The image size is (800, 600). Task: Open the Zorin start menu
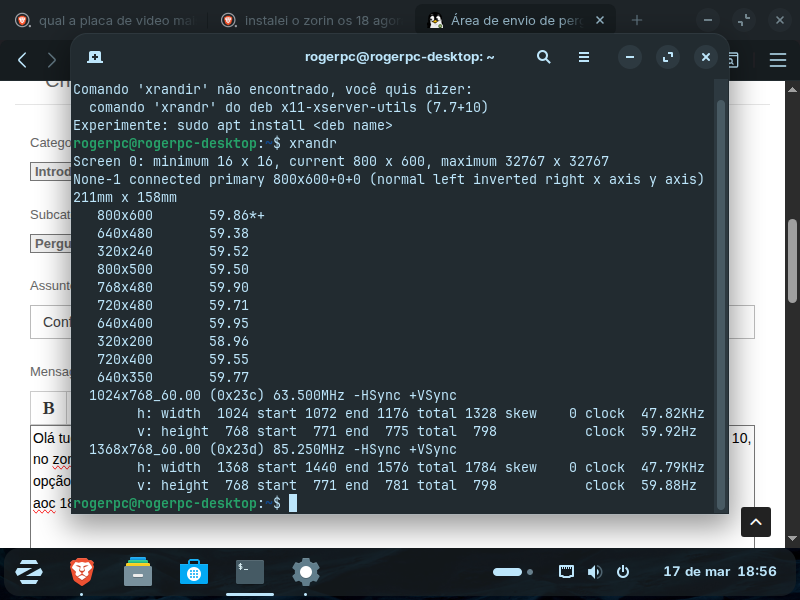click(x=28, y=572)
